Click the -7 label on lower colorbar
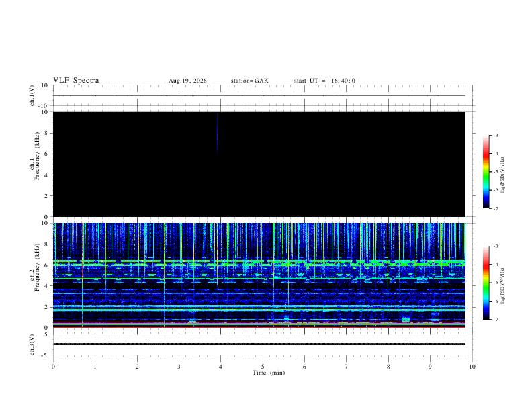Screen dimensions: 532x411 click(x=495, y=320)
